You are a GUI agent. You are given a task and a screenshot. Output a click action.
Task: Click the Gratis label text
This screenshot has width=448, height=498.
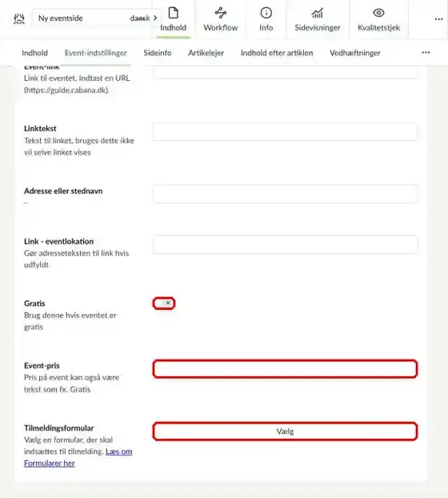pos(34,303)
